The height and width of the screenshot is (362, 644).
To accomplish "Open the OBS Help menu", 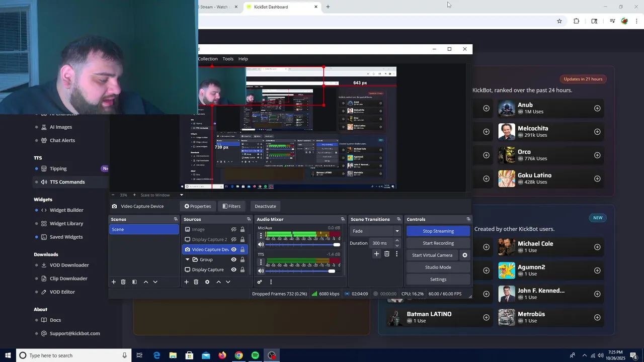I will point(243,59).
